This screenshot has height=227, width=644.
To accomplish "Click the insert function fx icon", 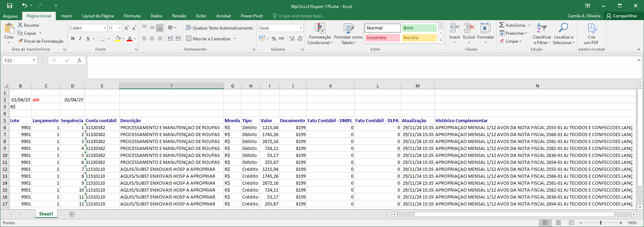I will point(79,60).
